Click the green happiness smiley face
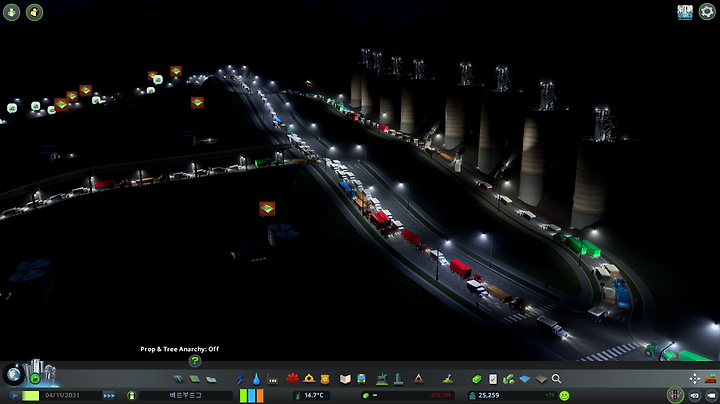 (564, 395)
